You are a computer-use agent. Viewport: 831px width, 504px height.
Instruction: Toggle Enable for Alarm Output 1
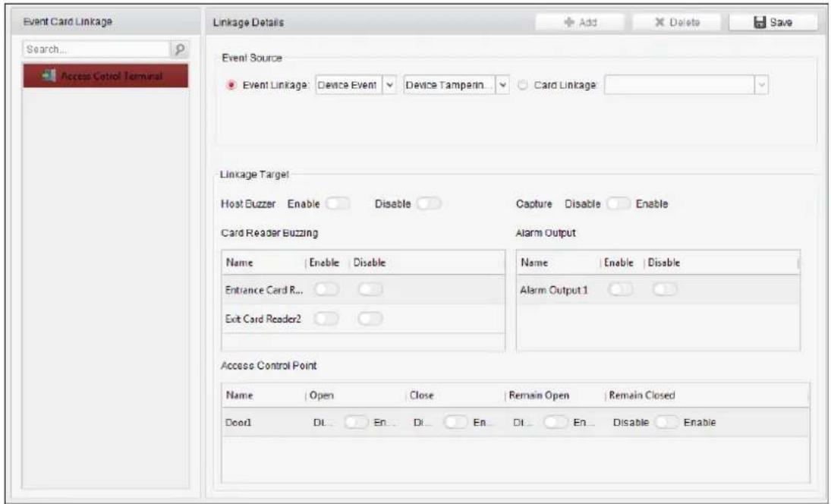(621, 289)
